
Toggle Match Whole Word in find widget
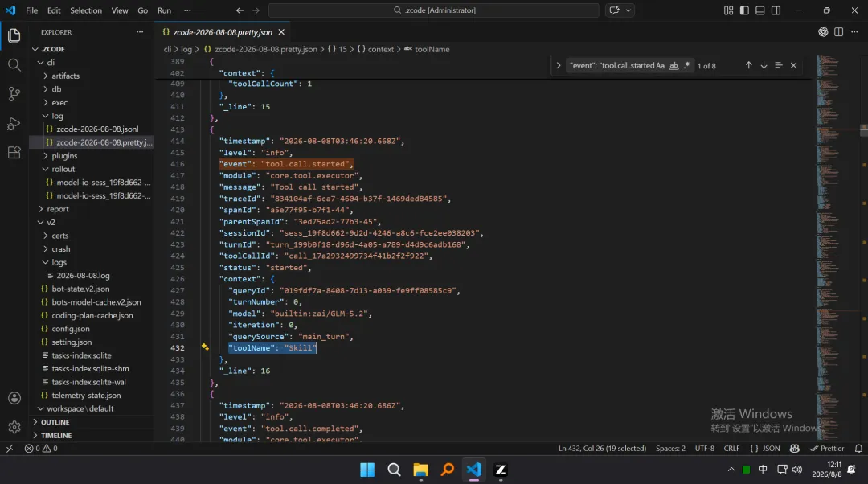point(674,65)
